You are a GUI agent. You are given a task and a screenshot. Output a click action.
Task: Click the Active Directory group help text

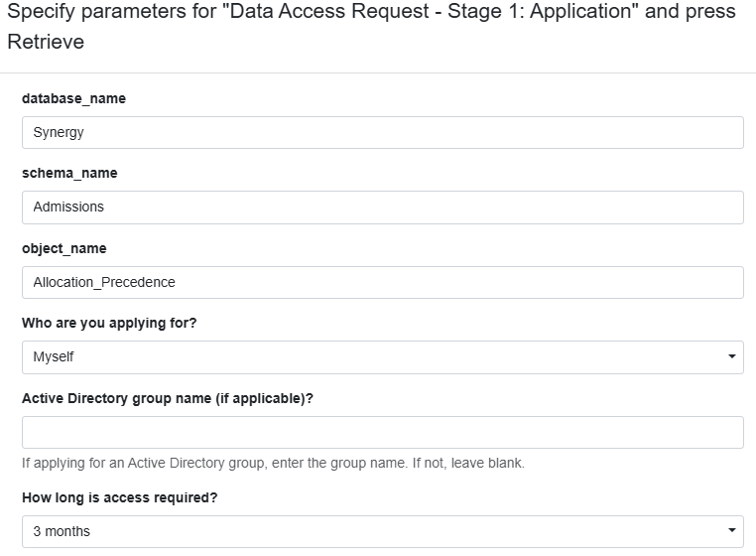point(273,464)
